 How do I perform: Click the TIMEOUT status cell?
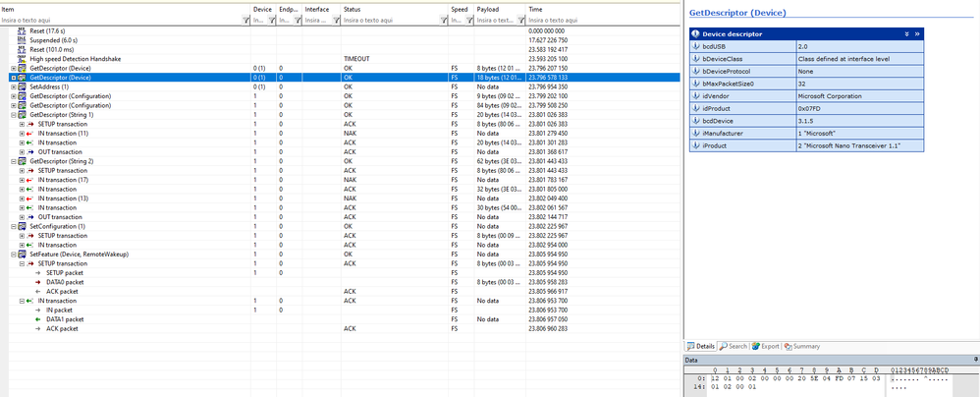coord(395,59)
